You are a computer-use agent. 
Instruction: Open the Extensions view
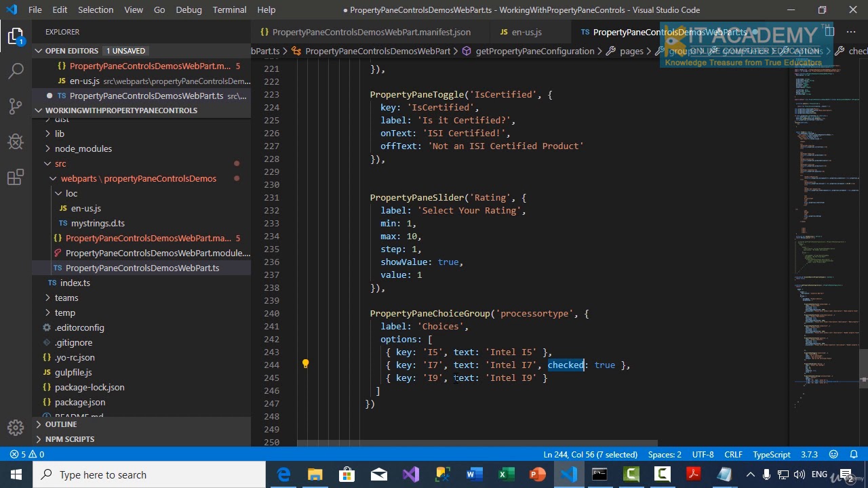point(16,177)
